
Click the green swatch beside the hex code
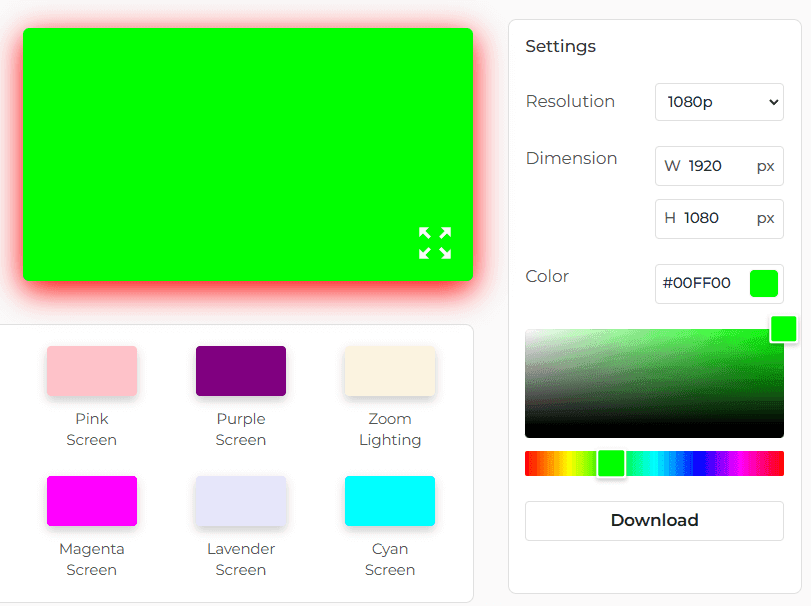tap(764, 284)
